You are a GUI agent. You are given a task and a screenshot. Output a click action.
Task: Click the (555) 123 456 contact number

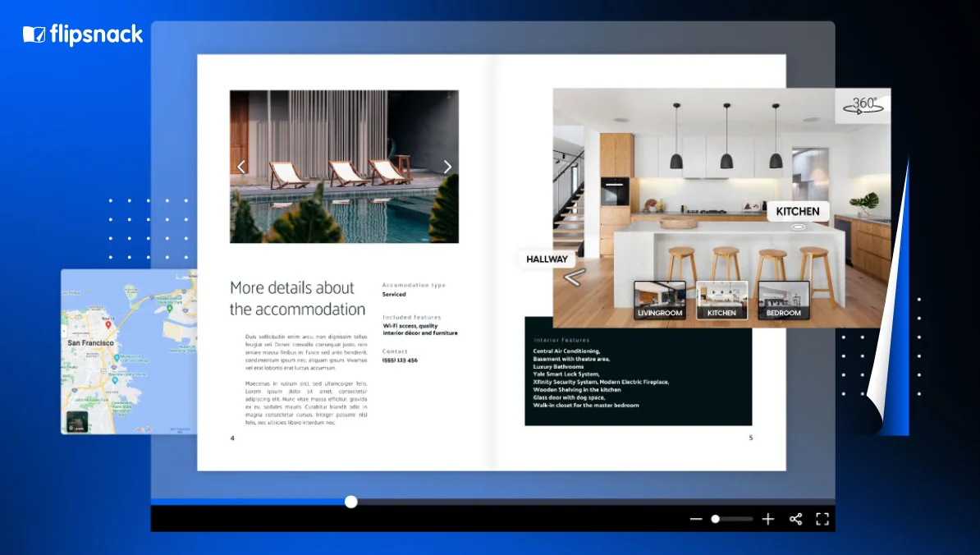400,359
